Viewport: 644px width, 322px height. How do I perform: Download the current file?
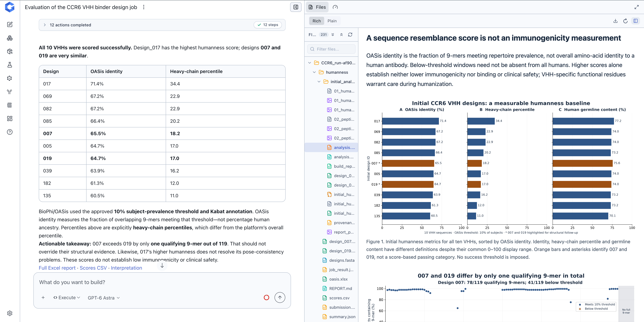(615, 21)
